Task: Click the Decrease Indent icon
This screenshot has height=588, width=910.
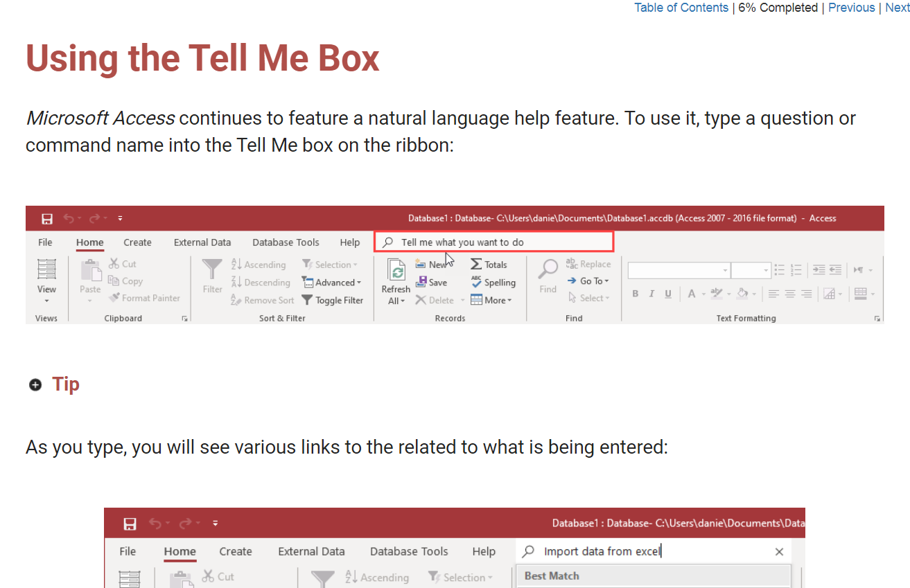Action: tap(836, 270)
